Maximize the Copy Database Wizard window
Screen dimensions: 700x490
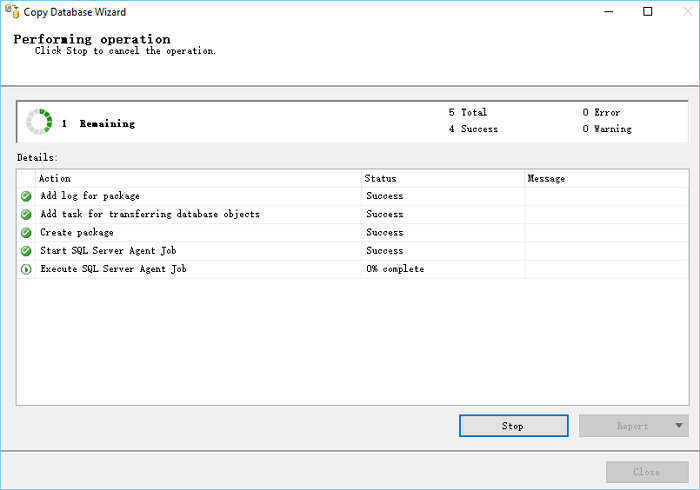click(x=648, y=11)
